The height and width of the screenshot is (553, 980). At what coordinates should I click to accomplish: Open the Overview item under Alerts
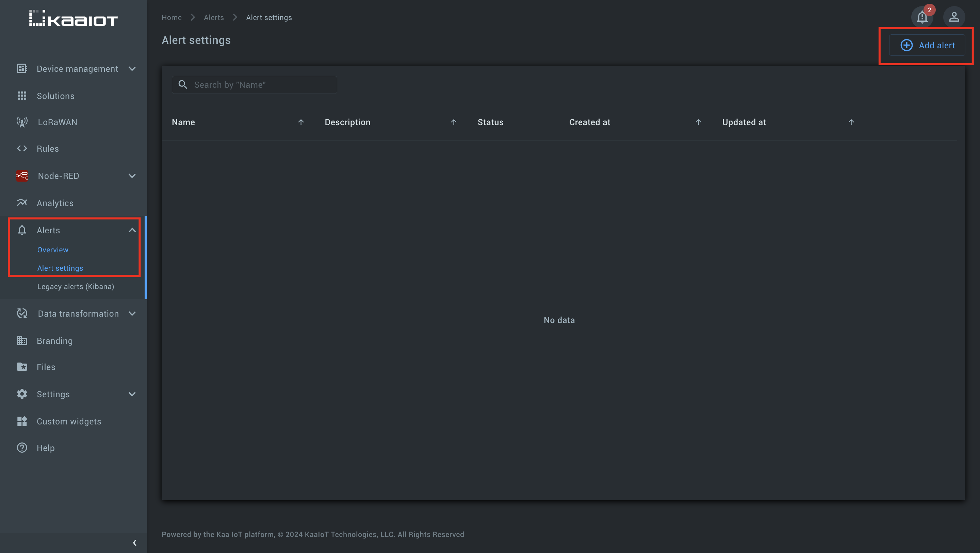(53, 250)
